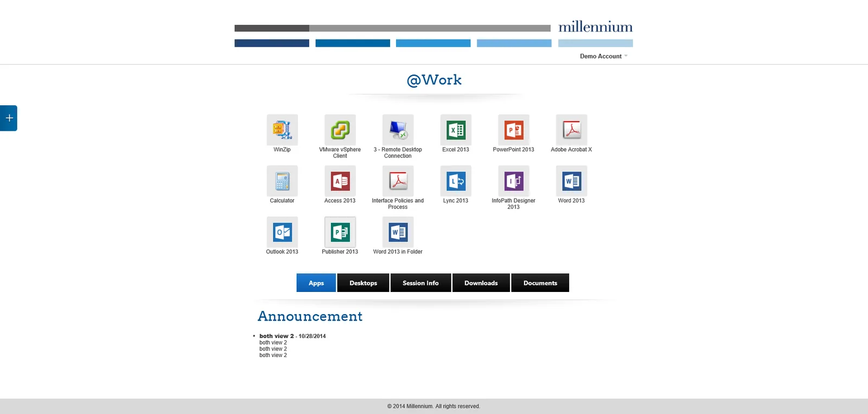
Task: Expand the blue plus side panel
Action: (x=9, y=118)
